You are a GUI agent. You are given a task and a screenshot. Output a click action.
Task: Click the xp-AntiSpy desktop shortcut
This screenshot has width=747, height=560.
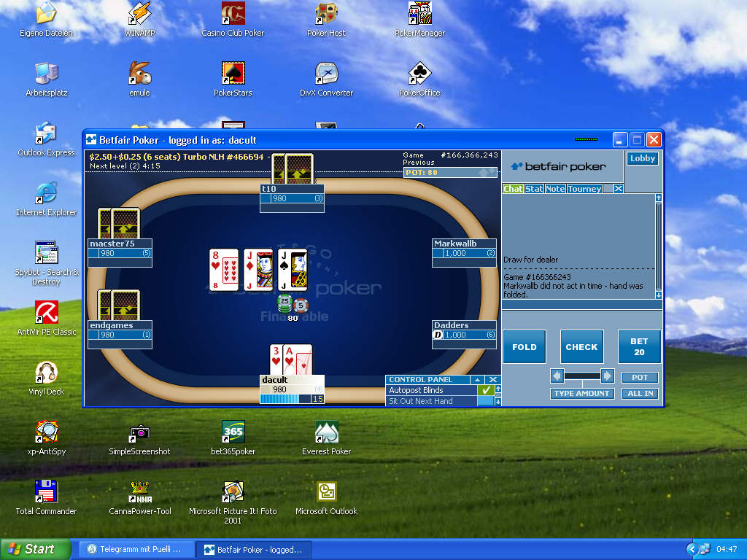coord(46,432)
